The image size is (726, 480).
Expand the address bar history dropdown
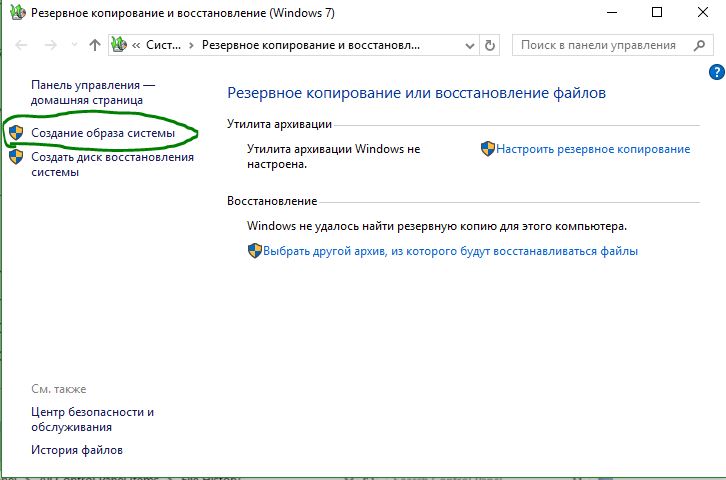(469, 46)
